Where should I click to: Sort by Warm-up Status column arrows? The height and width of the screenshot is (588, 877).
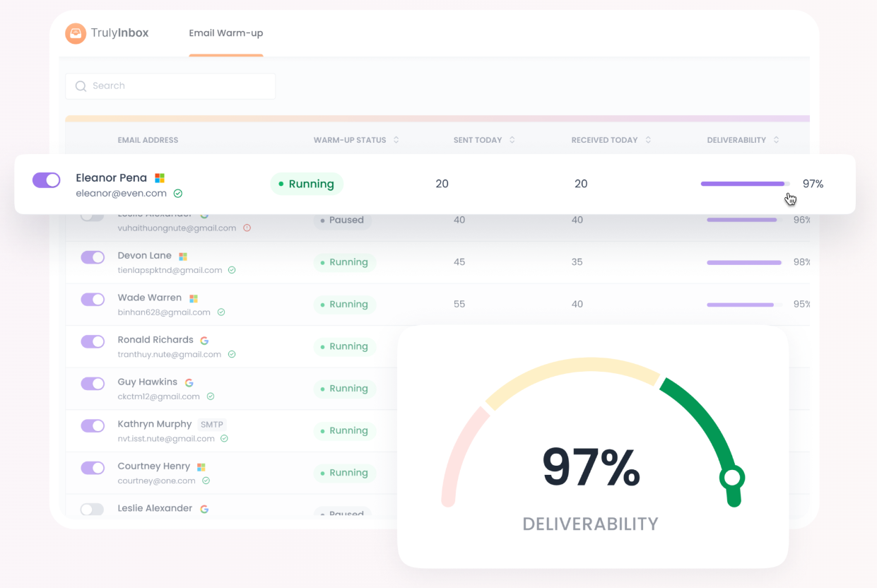click(x=396, y=140)
